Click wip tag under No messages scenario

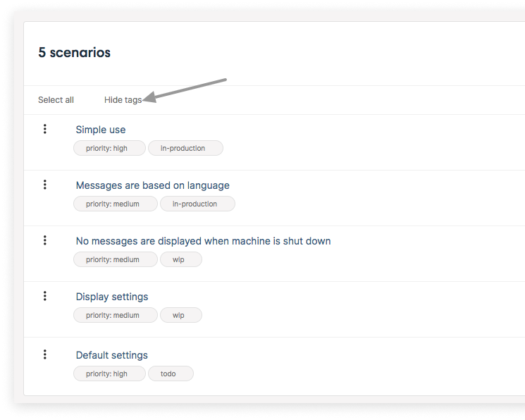(x=181, y=259)
